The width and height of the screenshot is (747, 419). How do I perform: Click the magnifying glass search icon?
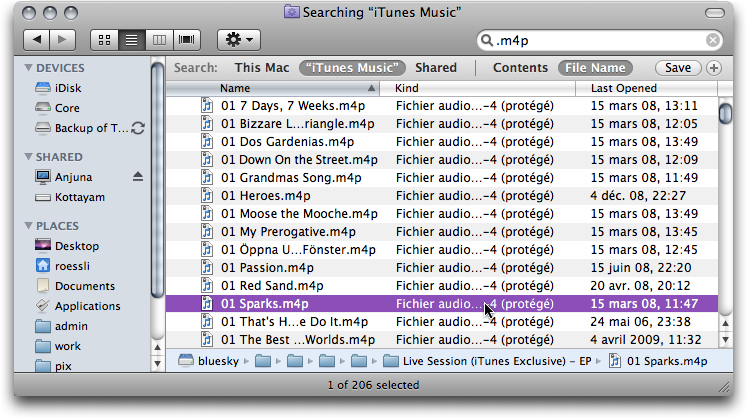(x=486, y=40)
